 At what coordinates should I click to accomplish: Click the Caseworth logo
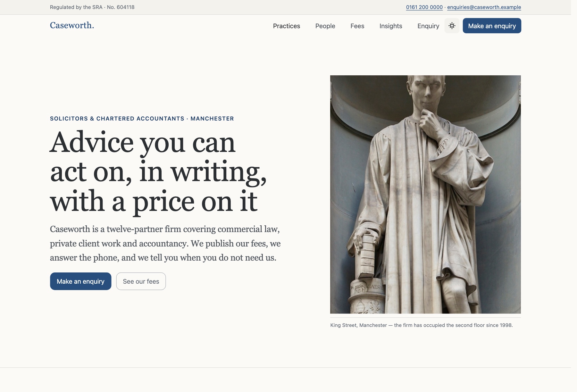click(72, 25)
